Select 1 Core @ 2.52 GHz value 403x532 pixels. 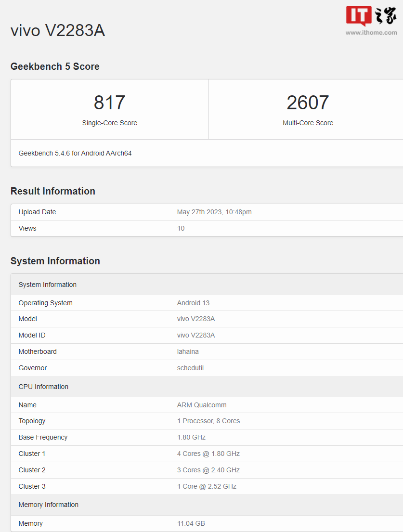point(207,486)
